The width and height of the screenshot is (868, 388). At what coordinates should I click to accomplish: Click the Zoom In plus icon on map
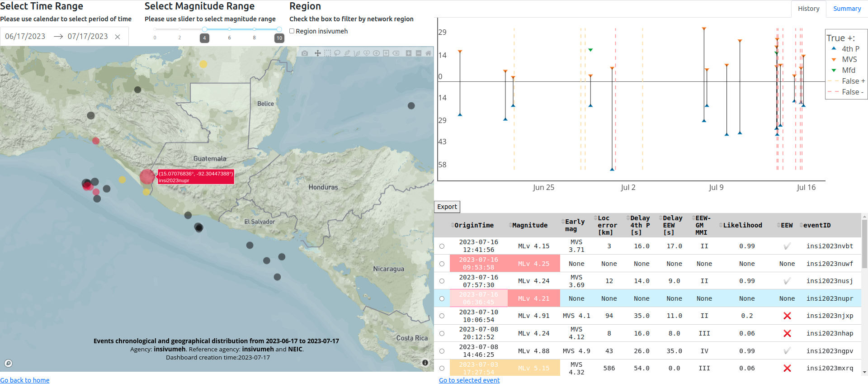(x=409, y=53)
